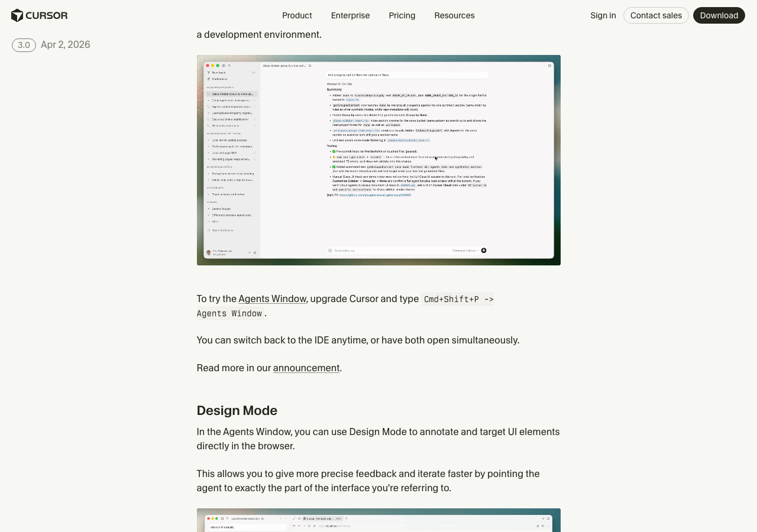Go to the Pricing page
Screen dimensions: 757x532
(x=402, y=15)
